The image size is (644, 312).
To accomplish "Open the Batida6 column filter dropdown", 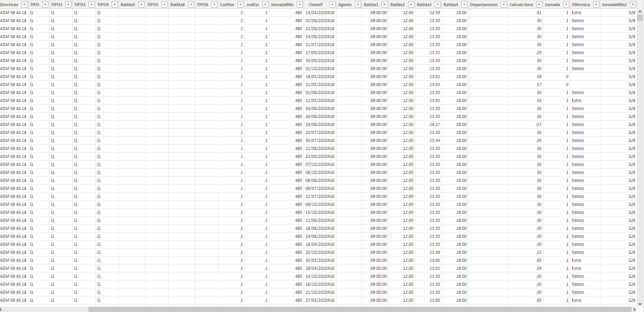I will pyautogui.click(x=191, y=5).
